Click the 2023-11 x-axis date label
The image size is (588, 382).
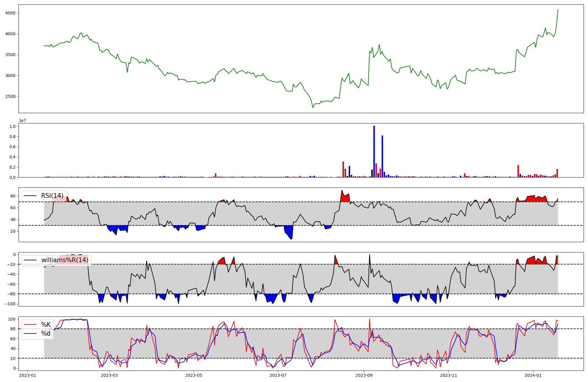pos(449,375)
